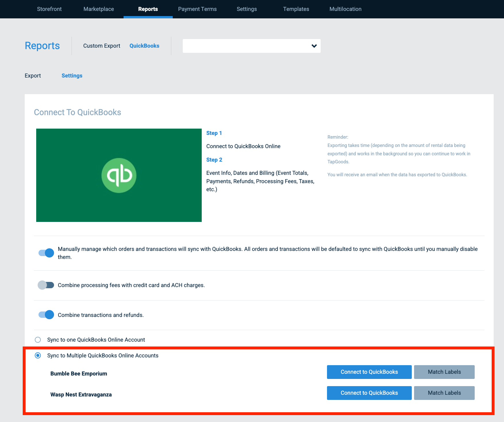Switch to the Storefront tab
504x422 pixels.
point(49,9)
